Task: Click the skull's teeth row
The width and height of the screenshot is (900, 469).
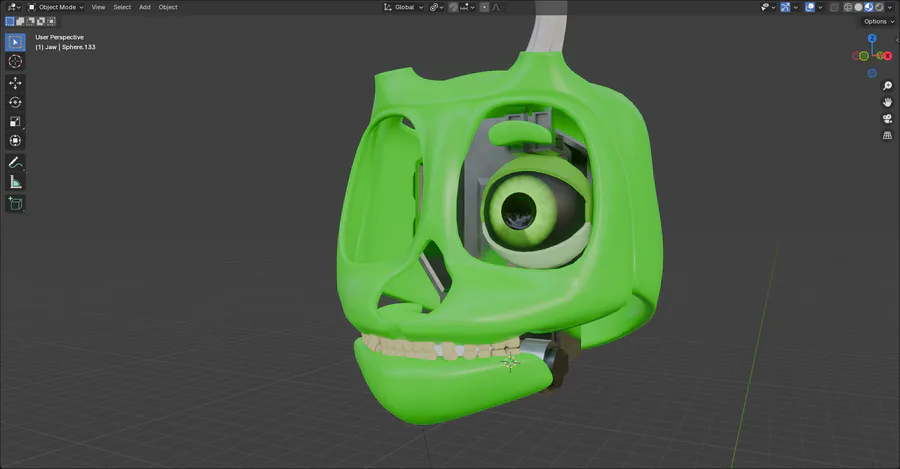Action: click(x=442, y=347)
